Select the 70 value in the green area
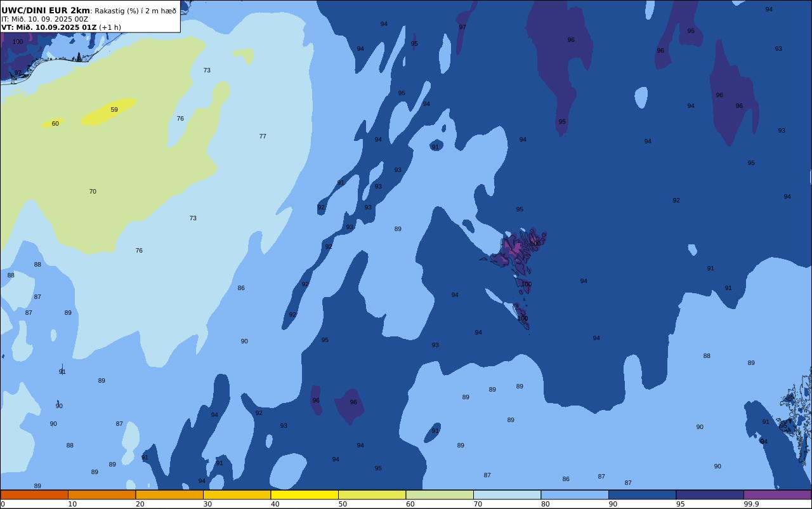Screen dimensions: 812x509 click(x=93, y=192)
